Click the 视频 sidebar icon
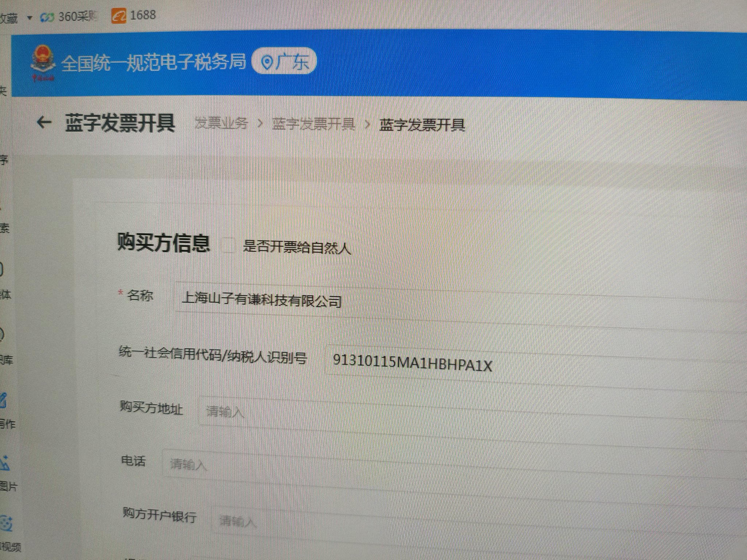The height and width of the screenshot is (560, 747). [x=6, y=524]
